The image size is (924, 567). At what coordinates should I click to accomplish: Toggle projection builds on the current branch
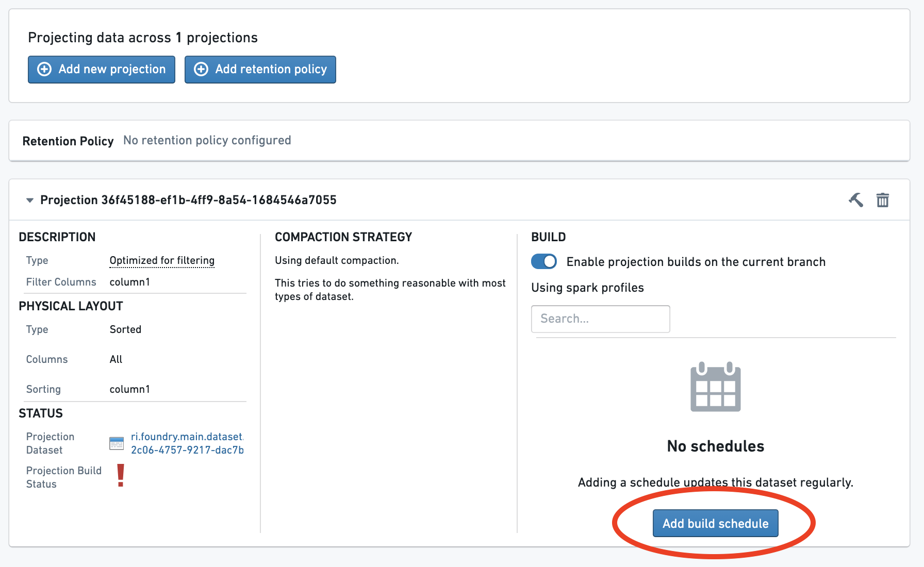click(x=544, y=261)
